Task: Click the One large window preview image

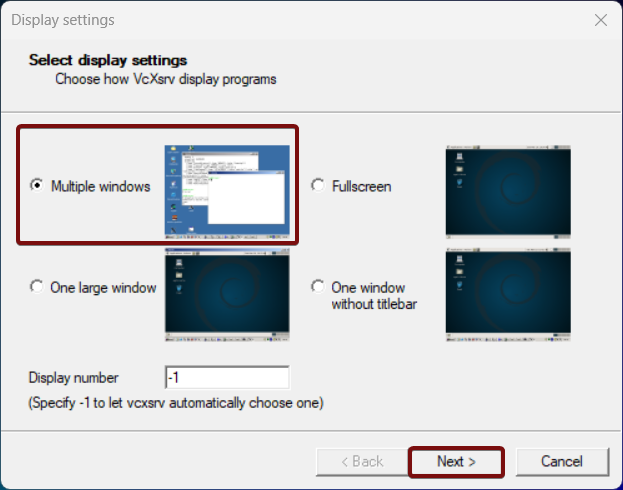Action: click(x=227, y=294)
